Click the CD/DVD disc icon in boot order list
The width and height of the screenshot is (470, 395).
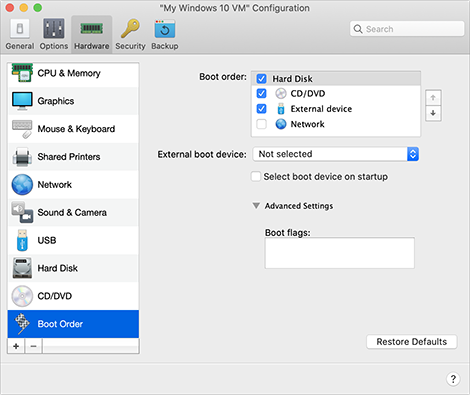point(281,93)
